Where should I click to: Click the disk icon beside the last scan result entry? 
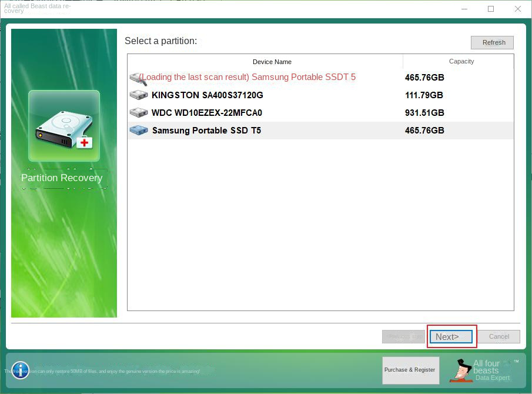click(138, 77)
